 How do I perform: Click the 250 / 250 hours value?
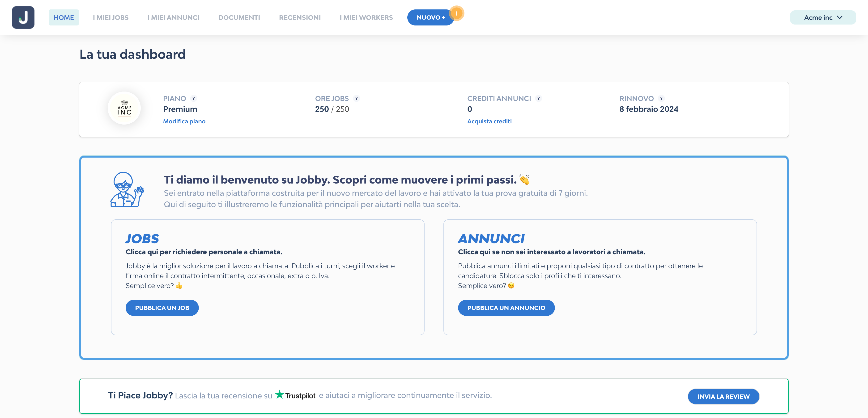pos(332,109)
